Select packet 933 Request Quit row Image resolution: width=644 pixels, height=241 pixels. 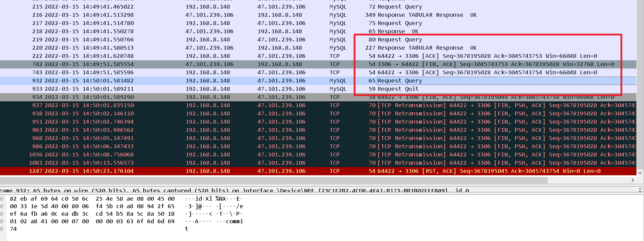coord(206,89)
